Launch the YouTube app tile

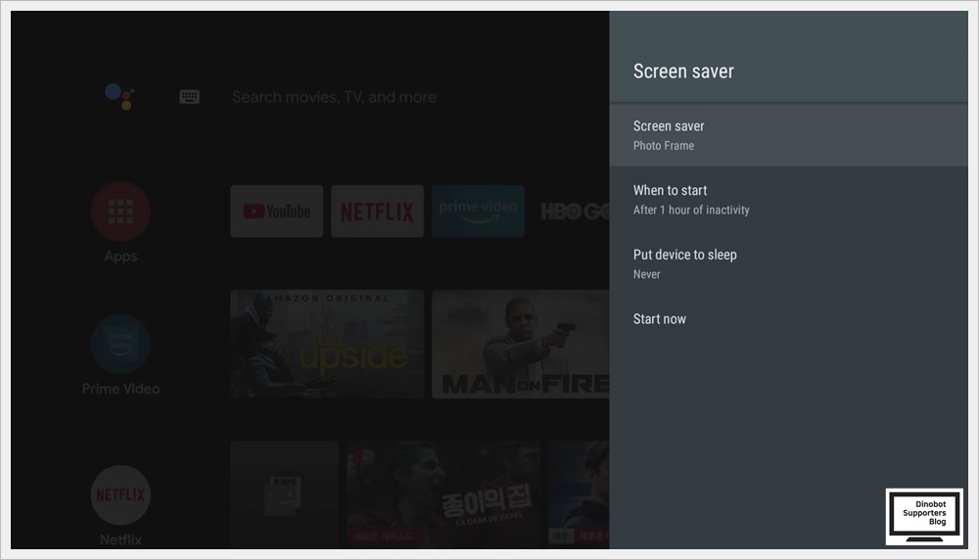[277, 211]
